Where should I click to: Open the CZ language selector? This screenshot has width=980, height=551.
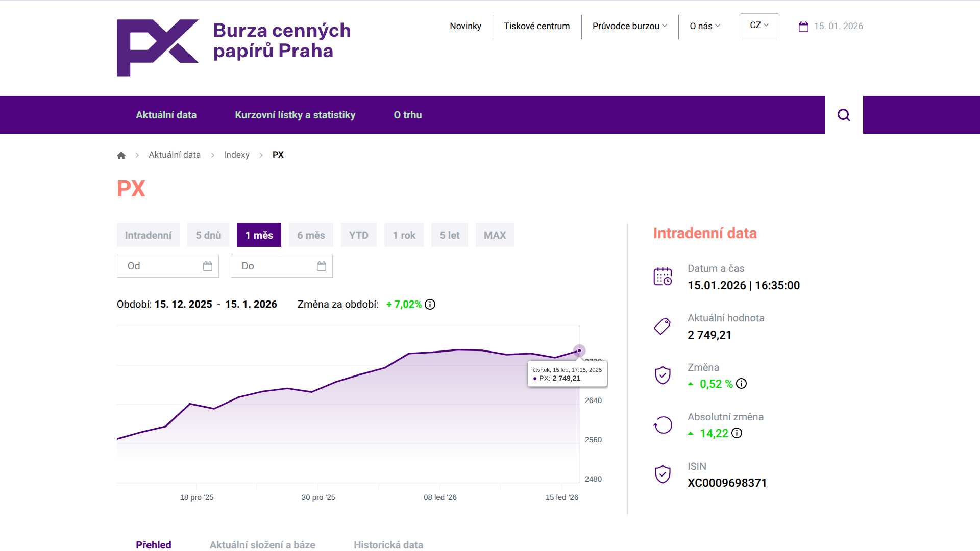(759, 26)
